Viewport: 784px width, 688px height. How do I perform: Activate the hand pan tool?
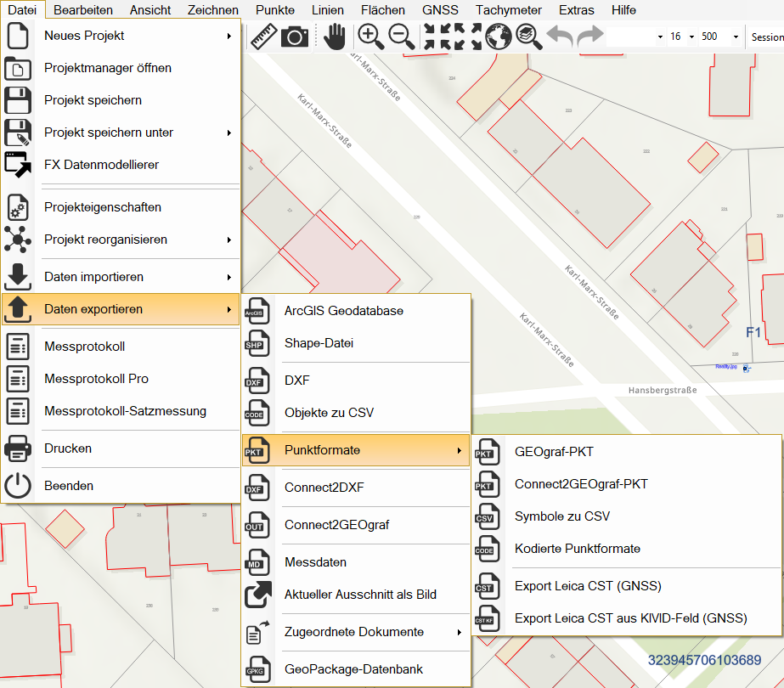pyautogui.click(x=336, y=37)
